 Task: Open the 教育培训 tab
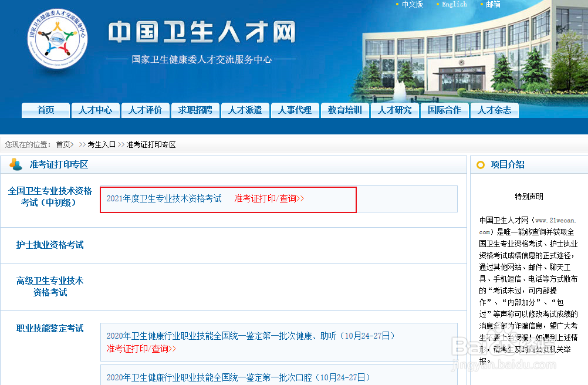pyautogui.click(x=345, y=110)
